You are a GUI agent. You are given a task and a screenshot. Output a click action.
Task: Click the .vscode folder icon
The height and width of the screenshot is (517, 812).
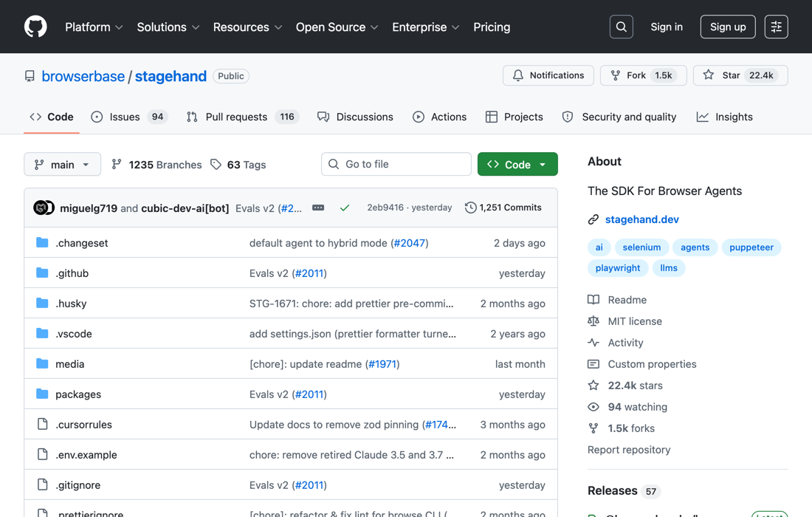click(42, 333)
